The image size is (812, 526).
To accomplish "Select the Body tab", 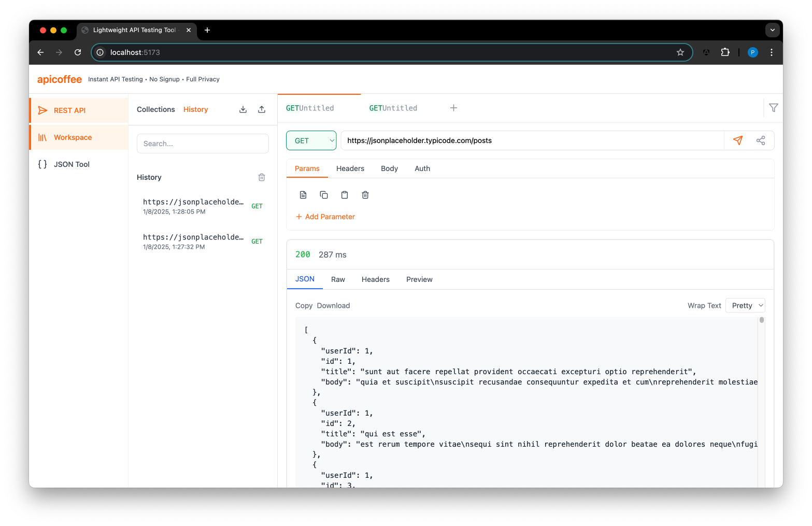I will click(390, 168).
